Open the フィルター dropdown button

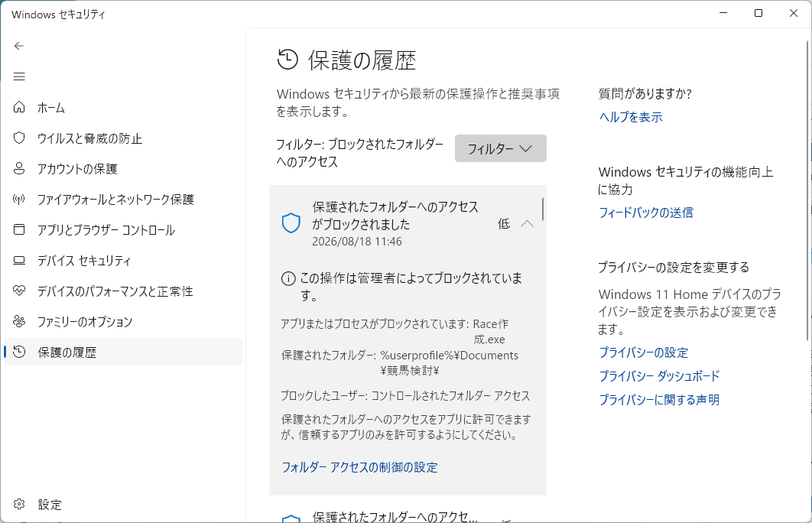[x=500, y=148]
